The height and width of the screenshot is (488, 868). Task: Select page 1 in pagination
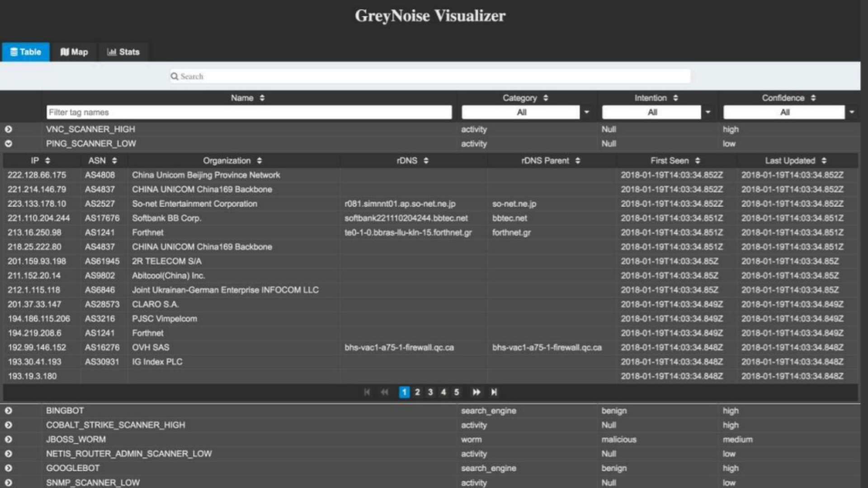click(404, 392)
